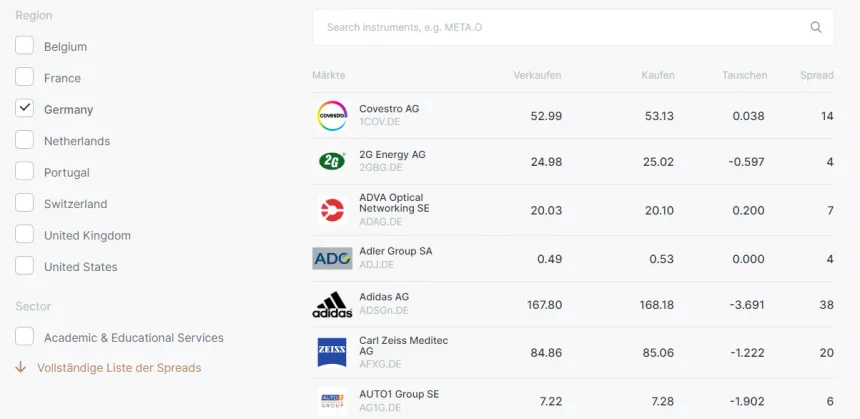Click the AFXG.DE ticker symbol

(x=380, y=364)
